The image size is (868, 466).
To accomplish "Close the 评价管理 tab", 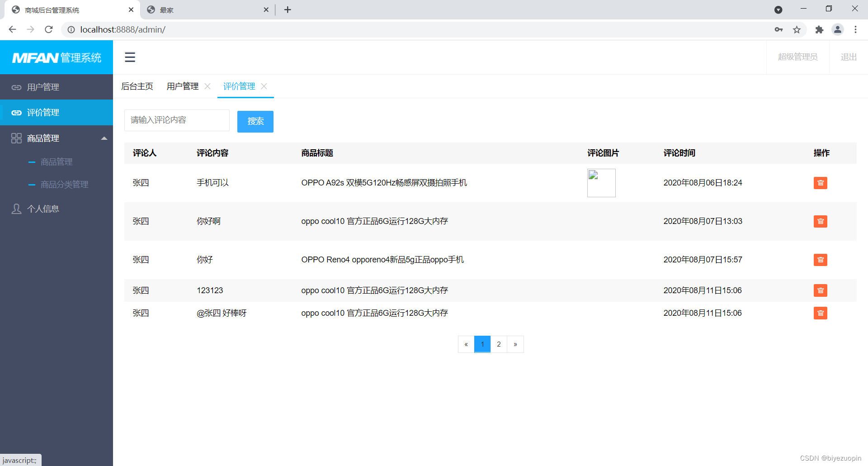I will coord(264,86).
